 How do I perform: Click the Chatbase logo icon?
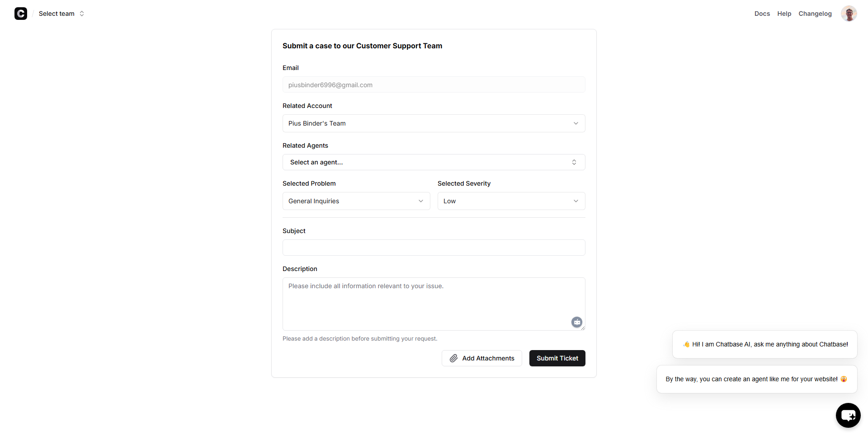coord(21,14)
